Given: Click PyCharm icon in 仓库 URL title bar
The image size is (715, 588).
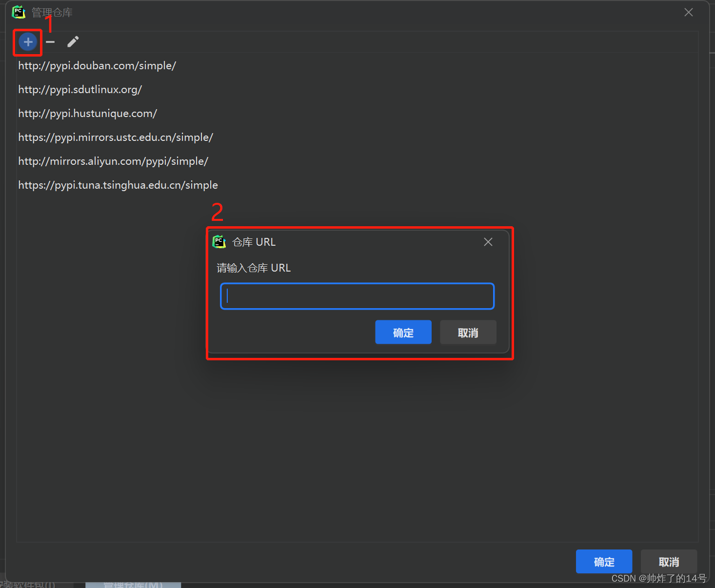Looking at the screenshot, I should (219, 242).
